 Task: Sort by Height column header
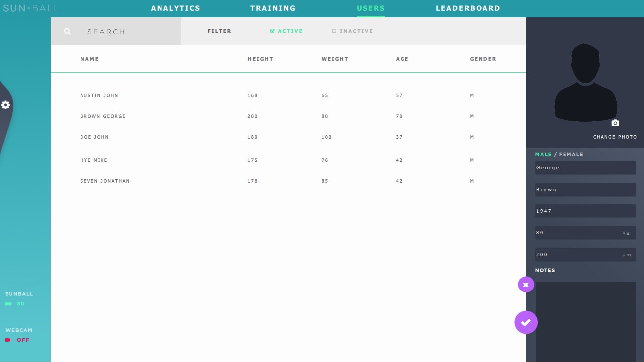click(x=260, y=59)
